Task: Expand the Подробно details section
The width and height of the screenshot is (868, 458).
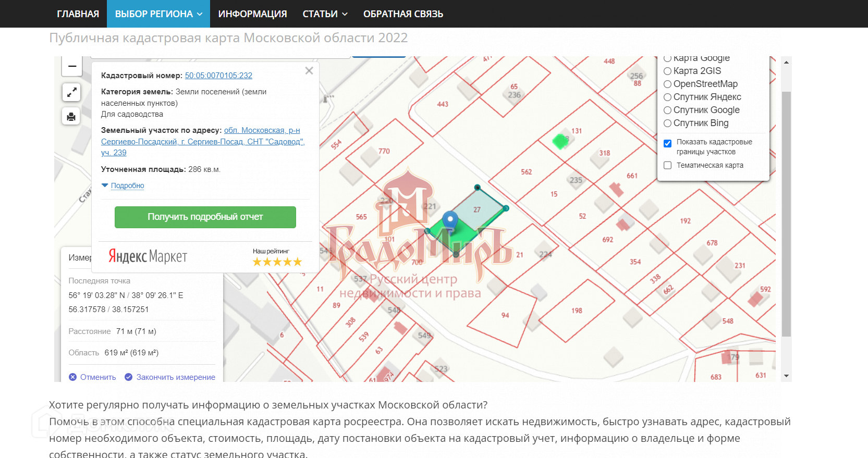Action: click(x=127, y=185)
